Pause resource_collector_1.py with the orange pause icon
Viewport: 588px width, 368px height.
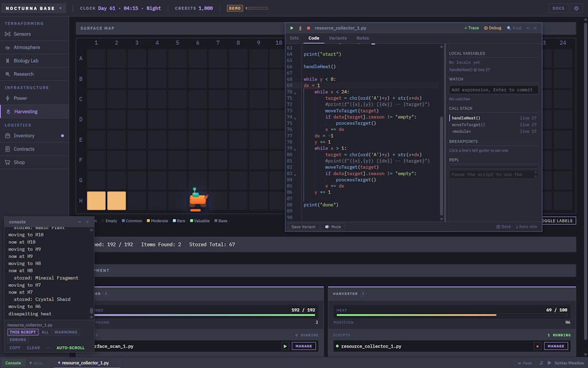pos(300,28)
